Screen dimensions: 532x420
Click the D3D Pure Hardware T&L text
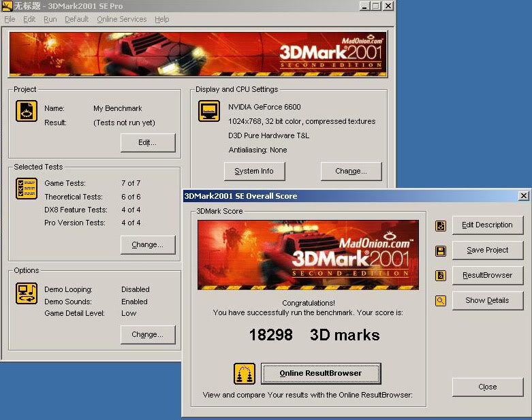[268, 135]
